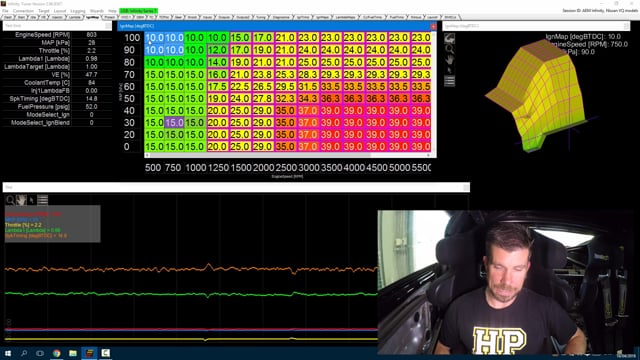Select the pan hand tool in the plot panel
Viewport: 640px width, 360px height.
(x=21, y=200)
